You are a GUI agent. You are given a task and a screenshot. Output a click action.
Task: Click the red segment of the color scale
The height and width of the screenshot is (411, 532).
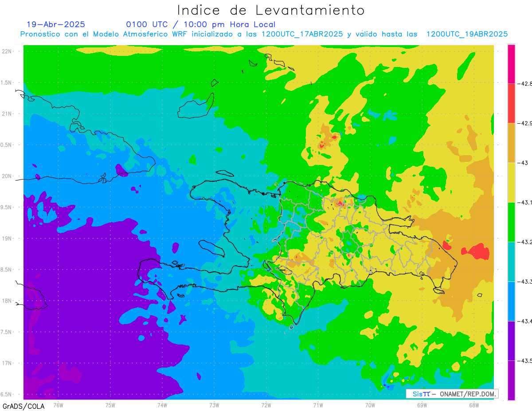click(511, 103)
